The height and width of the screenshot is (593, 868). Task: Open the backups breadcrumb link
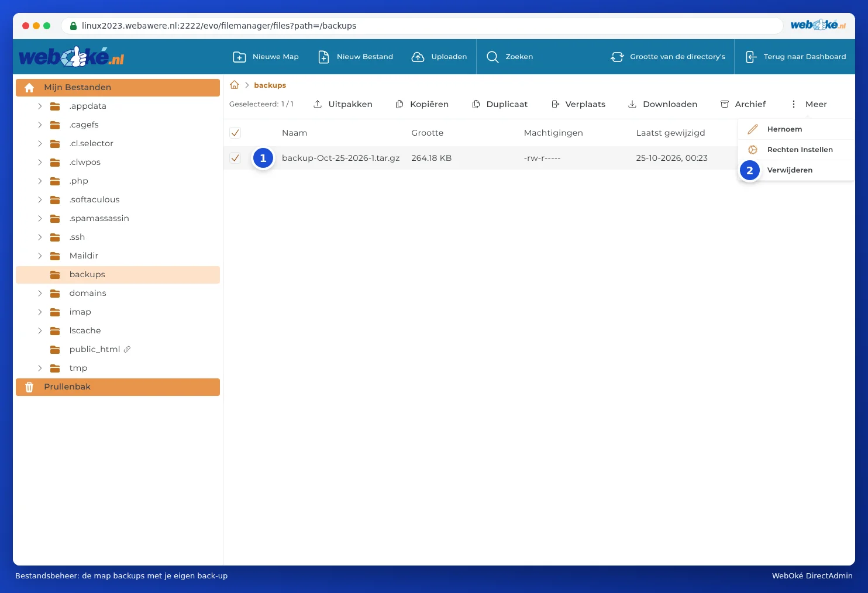[x=270, y=85]
